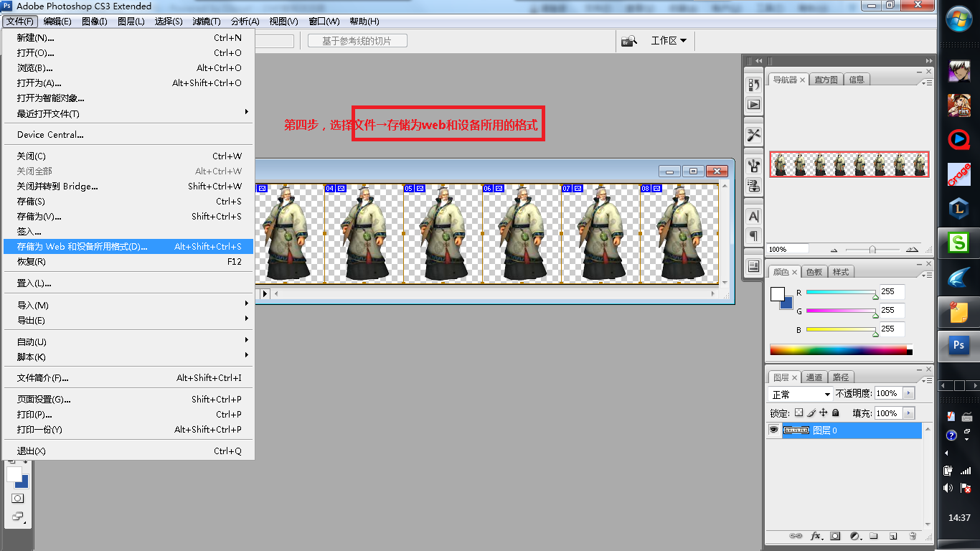
Task: Switch to the 直方图 tab
Action: point(826,80)
